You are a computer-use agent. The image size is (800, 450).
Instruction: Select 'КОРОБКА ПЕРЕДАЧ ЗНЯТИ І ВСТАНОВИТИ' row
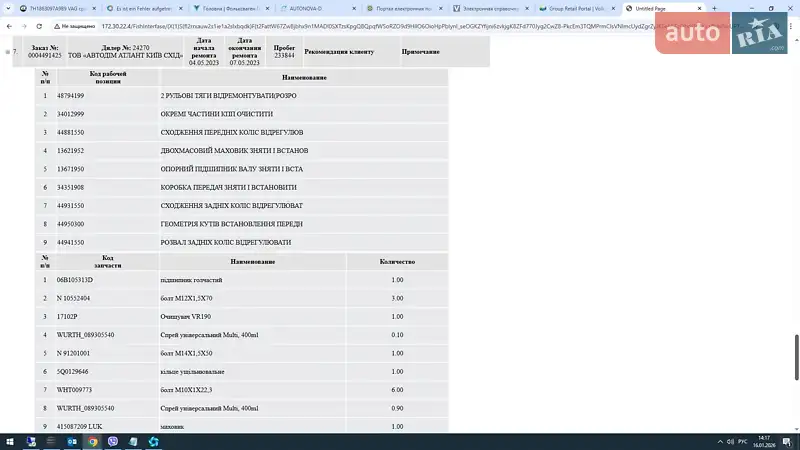tap(242, 188)
